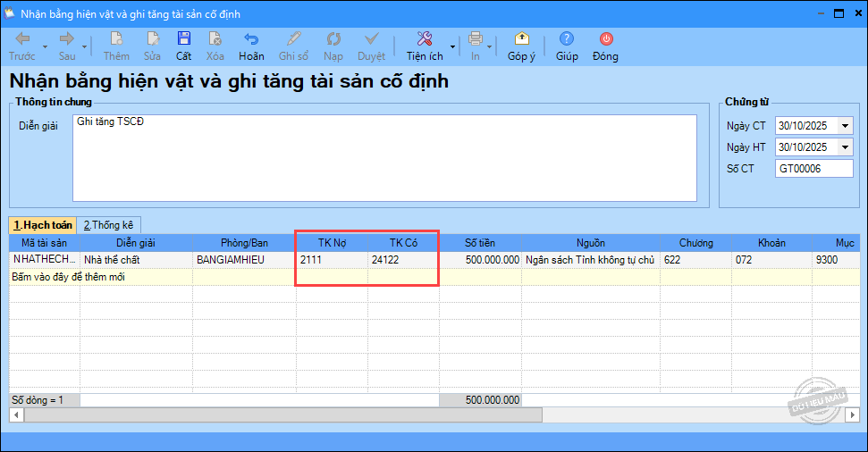Viewport: 868px width, 452px height.
Task: Select the Nguồn cell Ngân sách Tỉnh
Action: coord(591,260)
